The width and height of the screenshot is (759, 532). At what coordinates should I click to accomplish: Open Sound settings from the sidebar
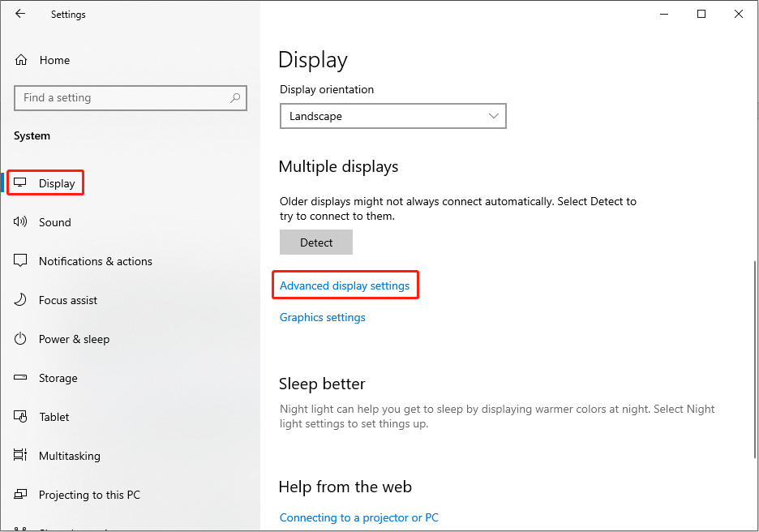click(20, 221)
